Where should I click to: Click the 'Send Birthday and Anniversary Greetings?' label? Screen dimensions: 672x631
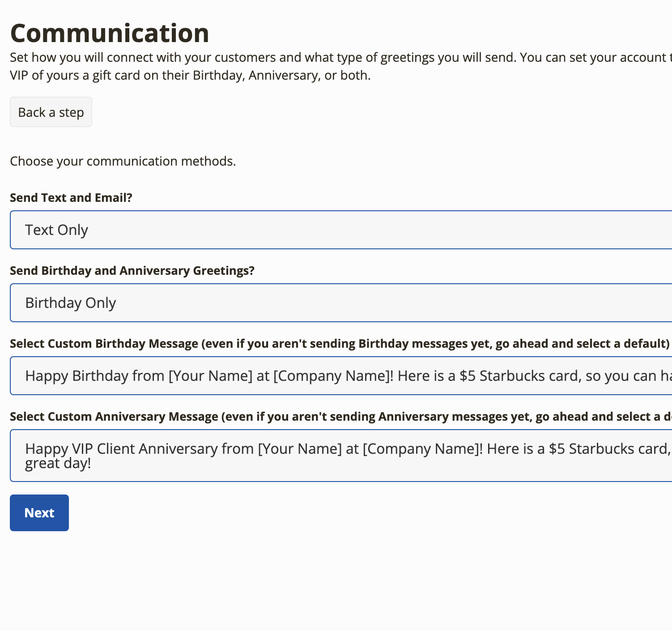pos(132,271)
